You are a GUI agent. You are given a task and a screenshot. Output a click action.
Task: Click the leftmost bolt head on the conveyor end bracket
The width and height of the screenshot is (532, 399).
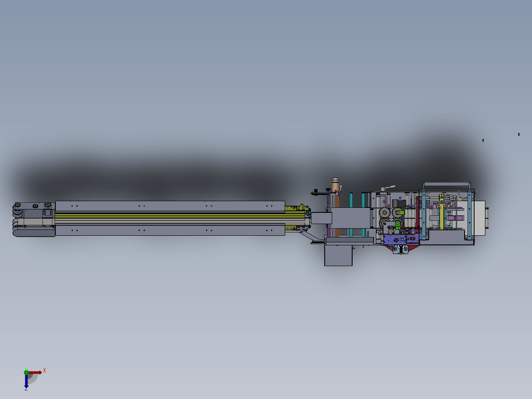[17, 204]
